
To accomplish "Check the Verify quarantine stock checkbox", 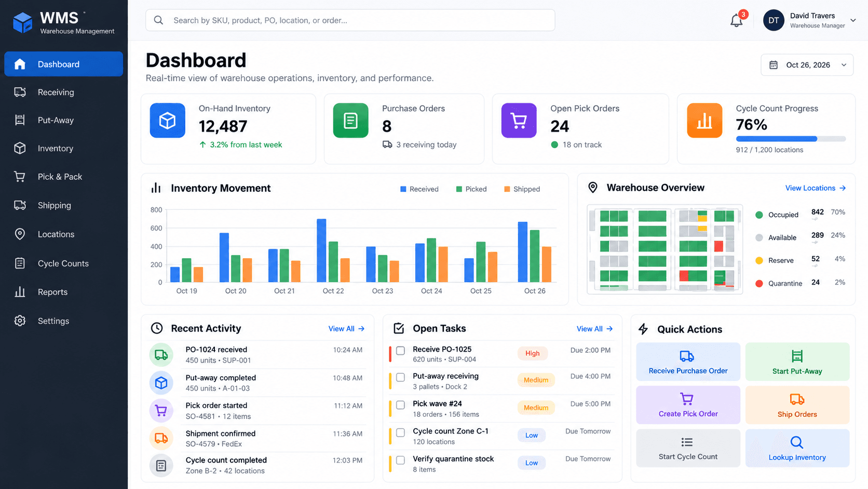I will tap(401, 460).
